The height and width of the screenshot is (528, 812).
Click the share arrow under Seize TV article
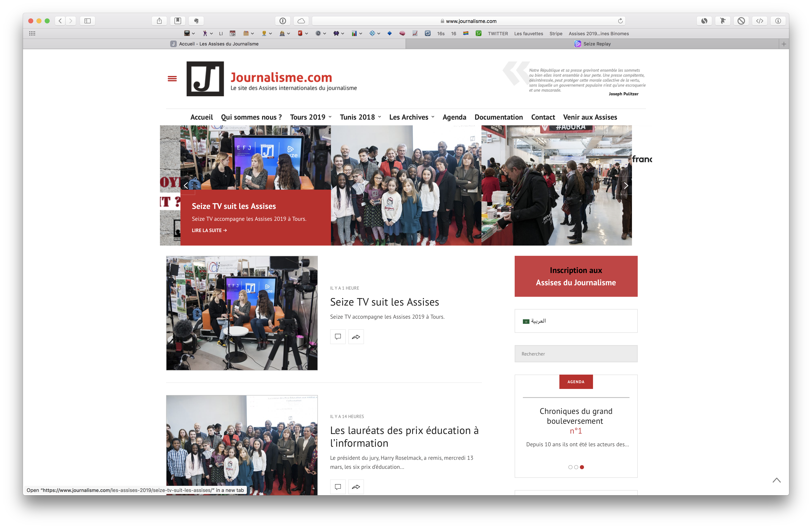356,337
